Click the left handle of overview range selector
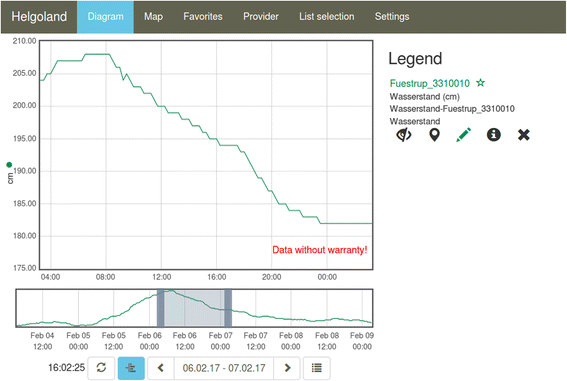This screenshot has width=567, height=381. (x=160, y=308)
